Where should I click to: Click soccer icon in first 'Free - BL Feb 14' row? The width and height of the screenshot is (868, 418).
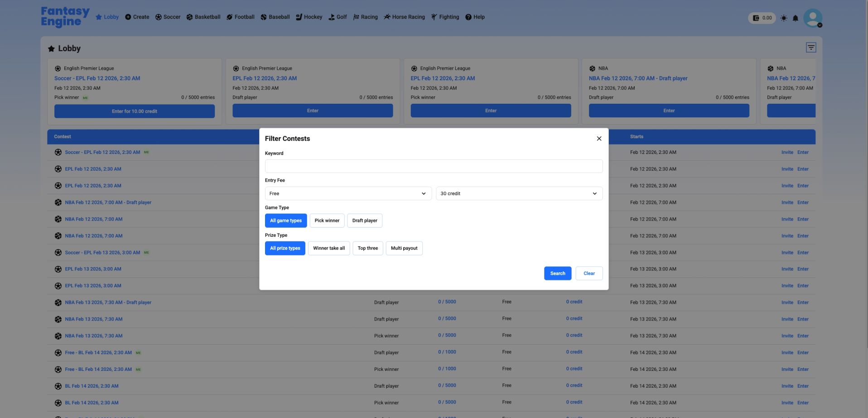pos(58,353)
